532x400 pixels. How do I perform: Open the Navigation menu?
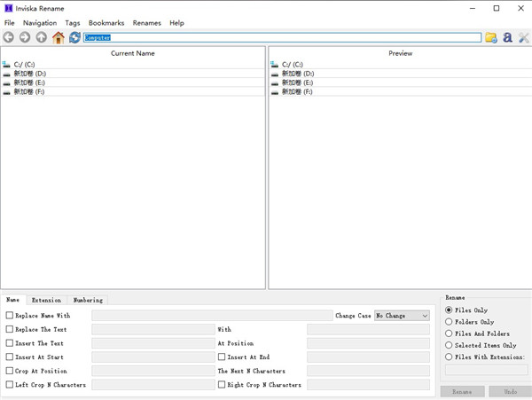click(x=40, y=23)
